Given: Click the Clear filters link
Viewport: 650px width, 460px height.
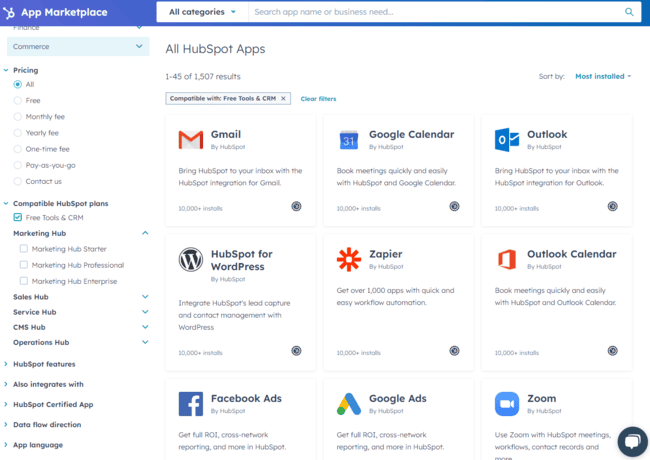Looking at the screenshot, I should pyautogui.click(x=318, y=99).
